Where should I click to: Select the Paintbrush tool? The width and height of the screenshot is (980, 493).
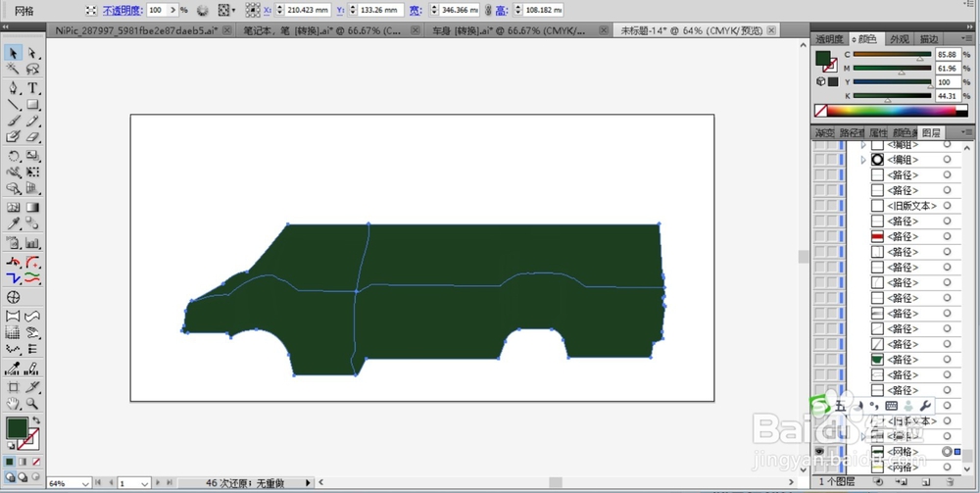[x=13, y=121]
